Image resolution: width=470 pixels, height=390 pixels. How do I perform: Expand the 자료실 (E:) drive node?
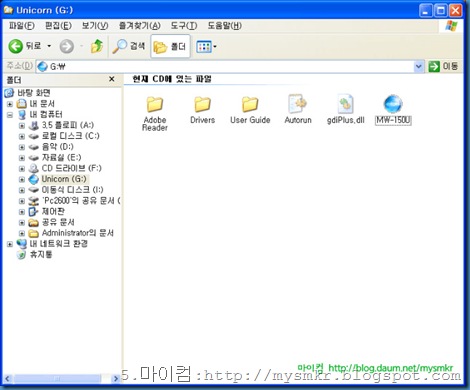(x=22, y=158)
